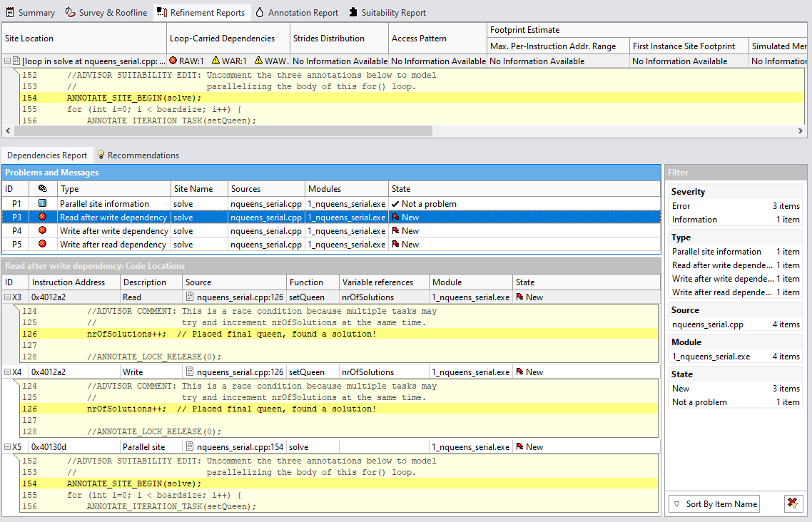812x522 pixels.
Task: Open the Sort By Item Name dropdown
Action: click(714, 503)
